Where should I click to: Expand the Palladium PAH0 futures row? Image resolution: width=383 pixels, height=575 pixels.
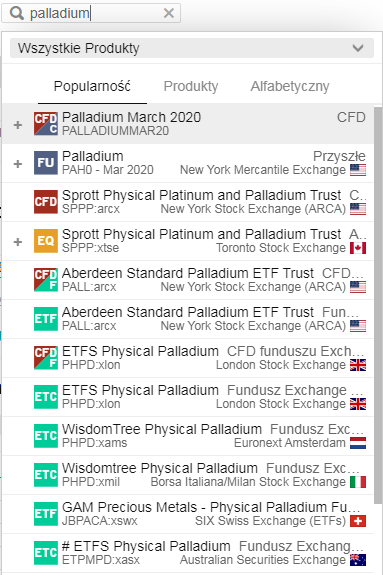18,164
